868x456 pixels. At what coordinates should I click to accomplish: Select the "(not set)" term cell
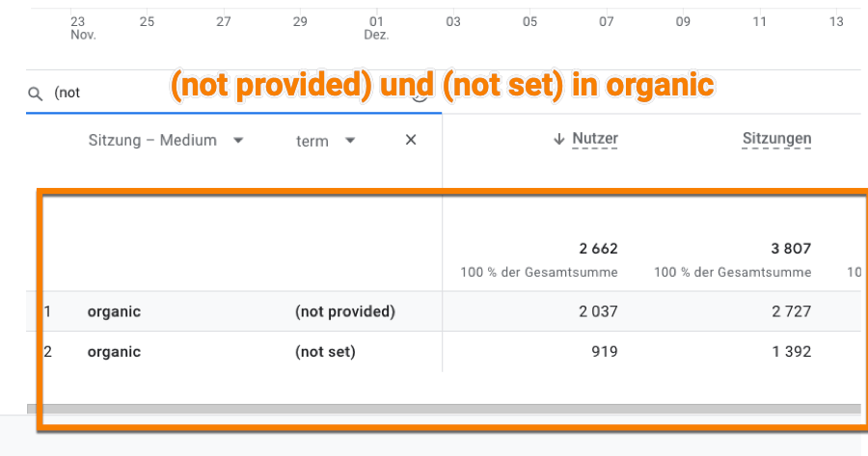point(325,352)
